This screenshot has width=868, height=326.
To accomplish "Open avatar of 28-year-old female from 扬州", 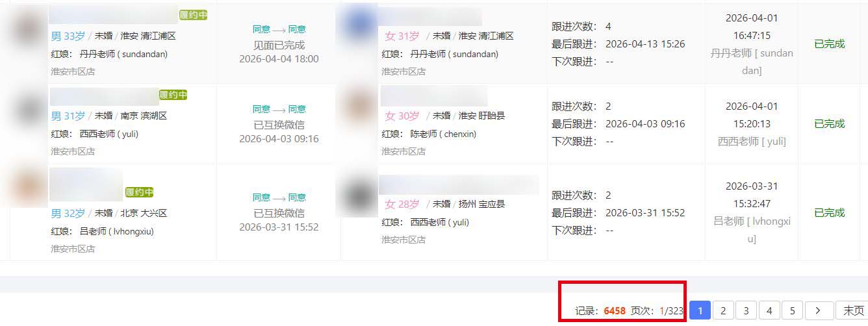I will click(358, 195).
